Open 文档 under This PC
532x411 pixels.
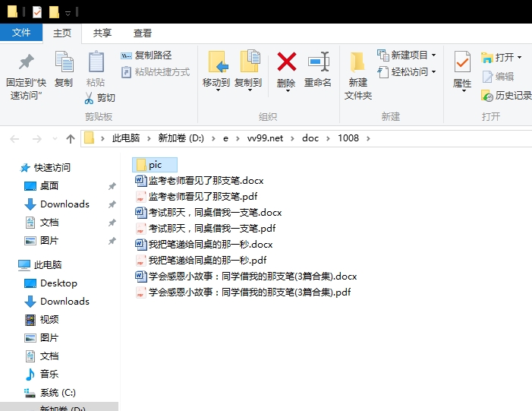coord(42,356)
